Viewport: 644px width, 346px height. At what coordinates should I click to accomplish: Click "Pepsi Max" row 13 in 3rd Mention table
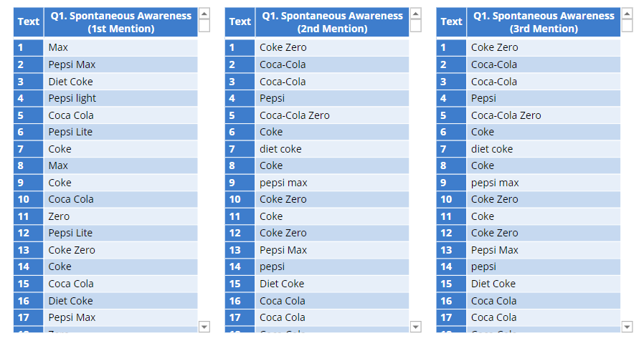[495, 250]
